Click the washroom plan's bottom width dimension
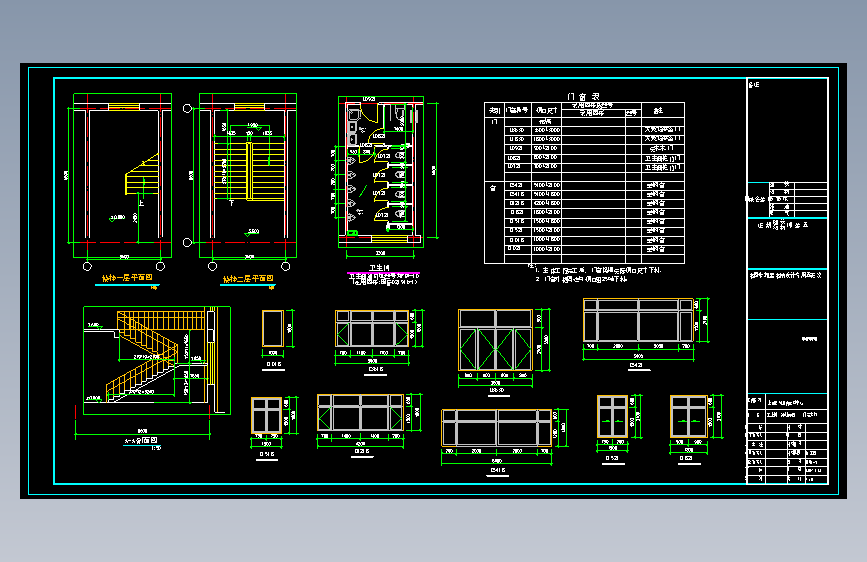 (380, 254)
